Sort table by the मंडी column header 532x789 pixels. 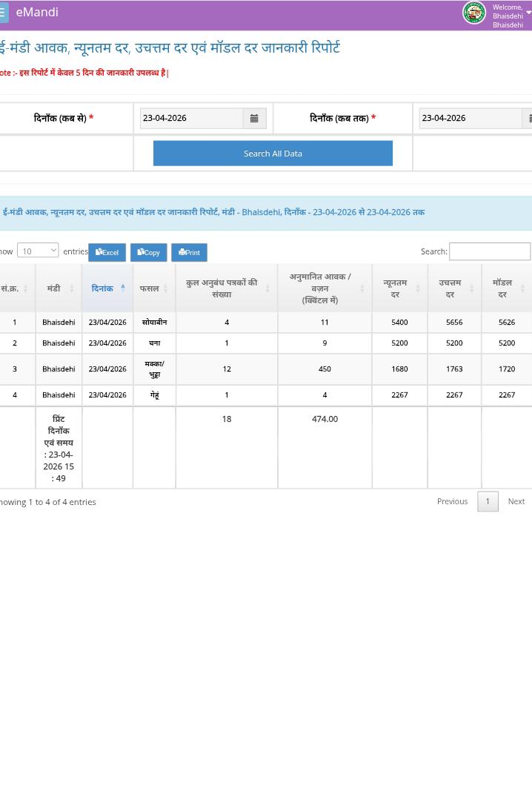coord(58,288)
